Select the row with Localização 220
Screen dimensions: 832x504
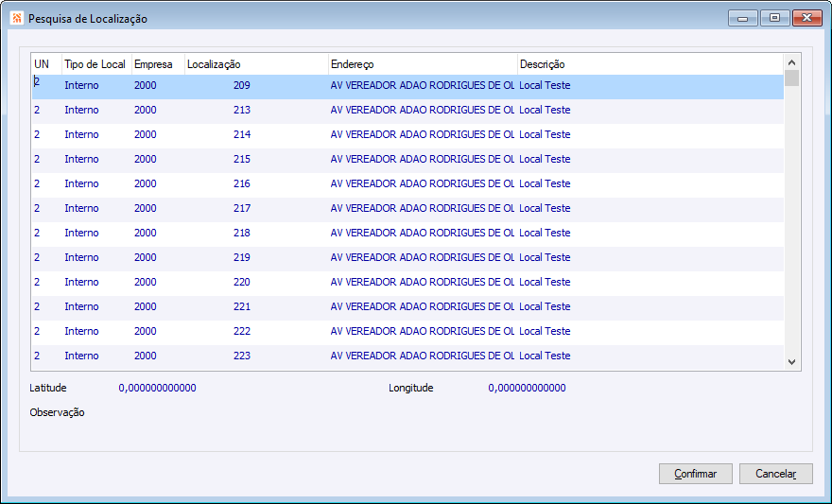click(x=407, y=282)
